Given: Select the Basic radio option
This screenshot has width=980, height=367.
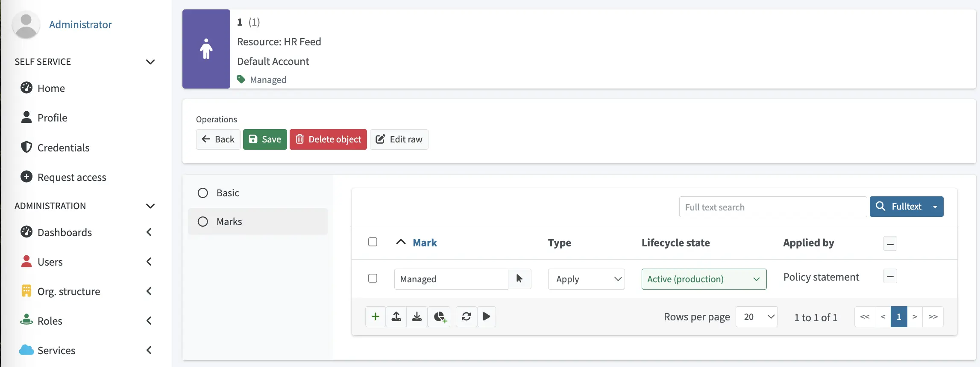Looking at the screenshot, I should 203,193.
